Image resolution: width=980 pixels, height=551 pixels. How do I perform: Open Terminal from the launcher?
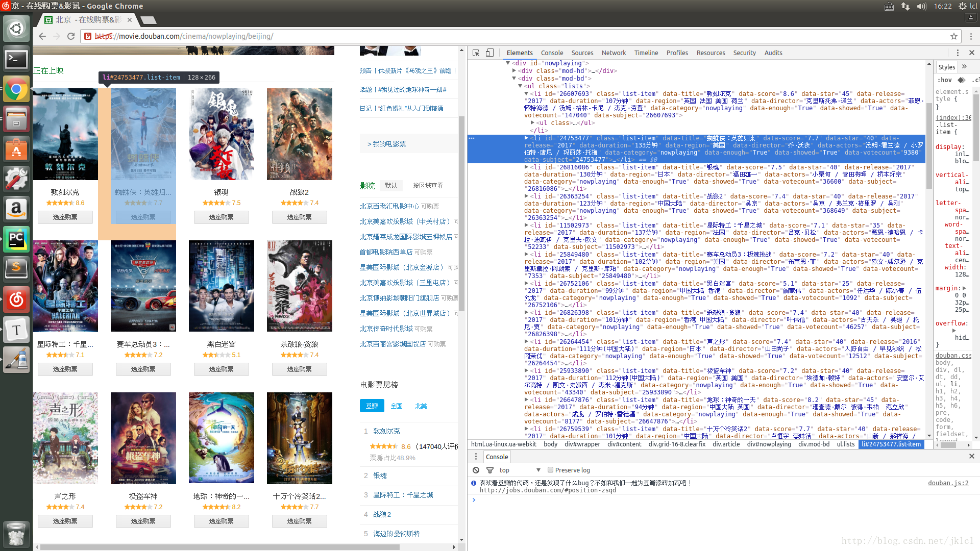click(x=16, y=59)
